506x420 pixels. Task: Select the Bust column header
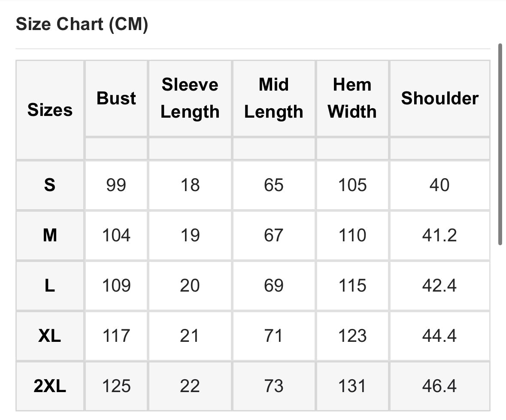coord(116,98)
